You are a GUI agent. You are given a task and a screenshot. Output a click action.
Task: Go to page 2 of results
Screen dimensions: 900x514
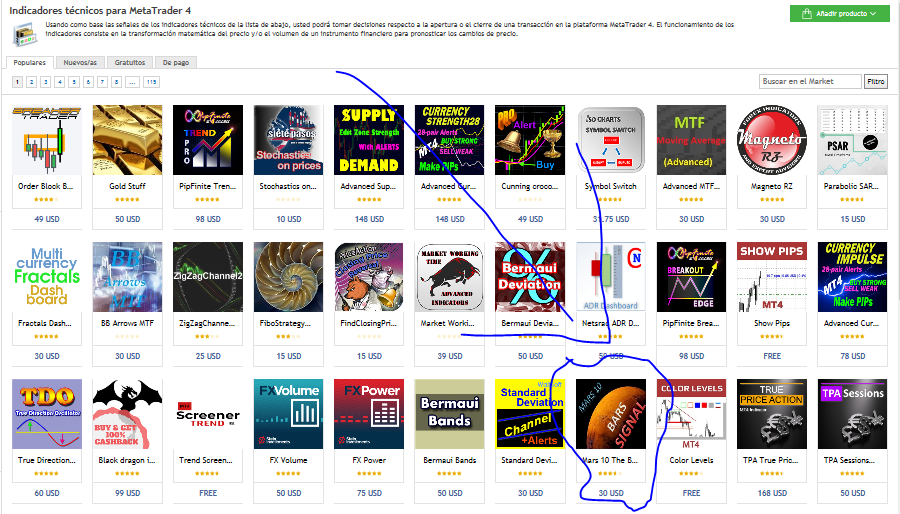pyautogui.click(x=32, y=82)
